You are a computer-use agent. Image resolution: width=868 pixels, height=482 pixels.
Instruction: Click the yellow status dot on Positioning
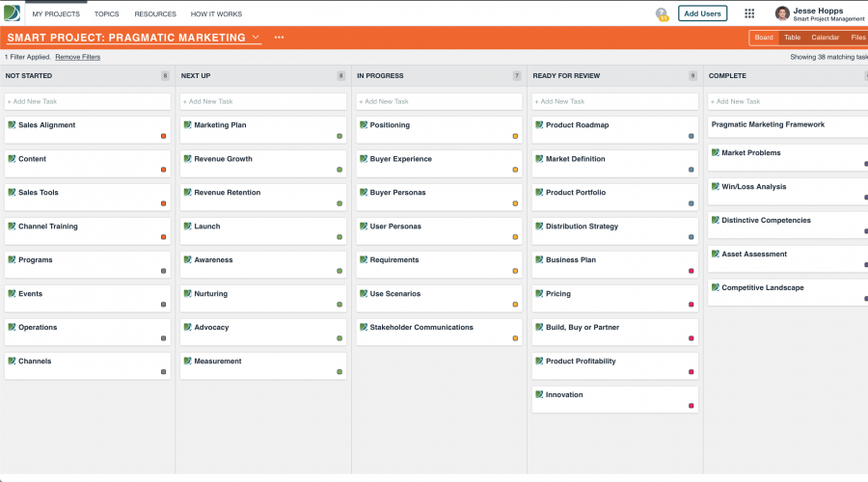click(515, 136)
